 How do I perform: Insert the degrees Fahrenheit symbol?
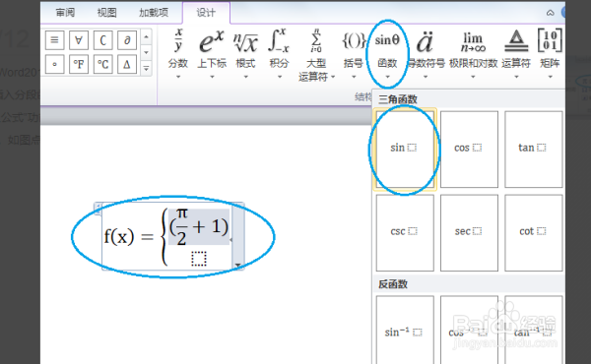[x=79, y=64]
